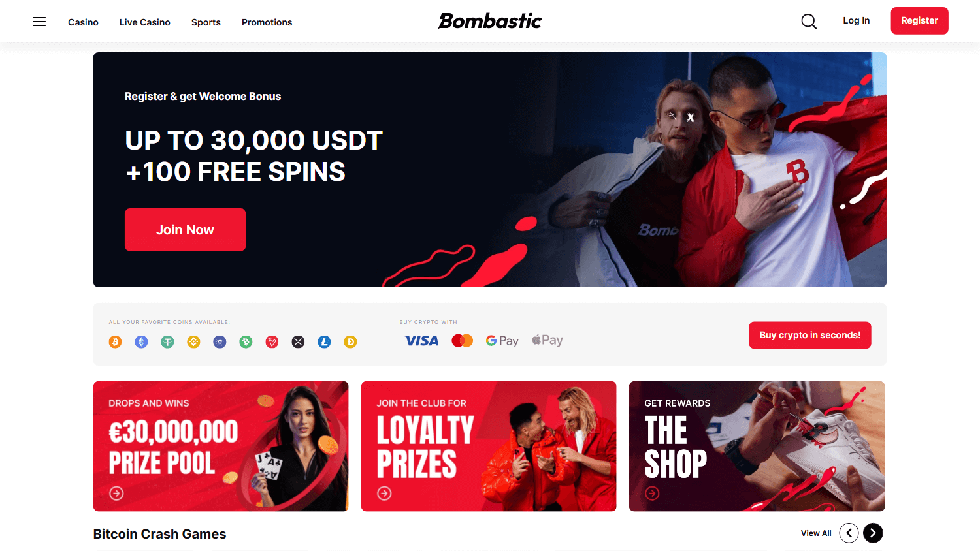Image resolution: width=980 pixels, height=551 pixels.
Task: Click the Visa payment logo
Action: tap(421, 341)
